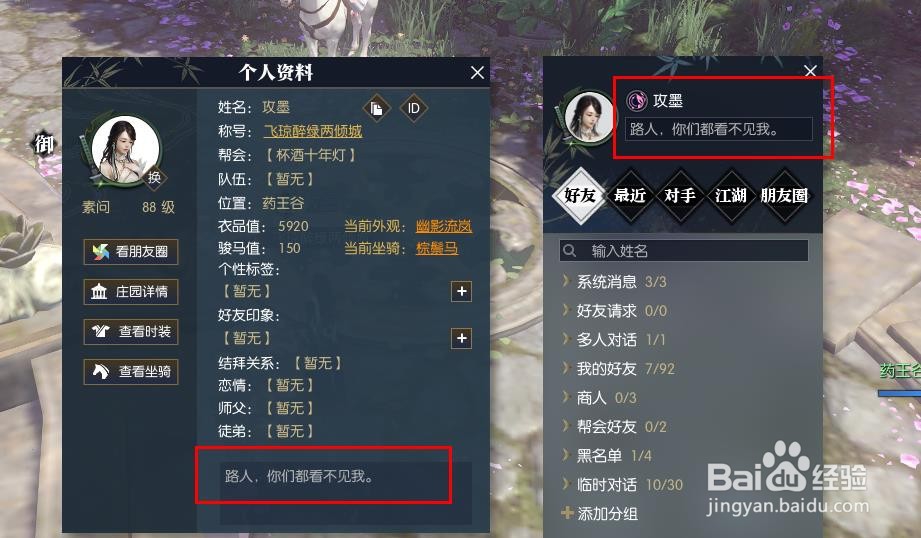921x538 pixels.
Task: Click the 添加分组 plus icon
Action: coord(567,513)
